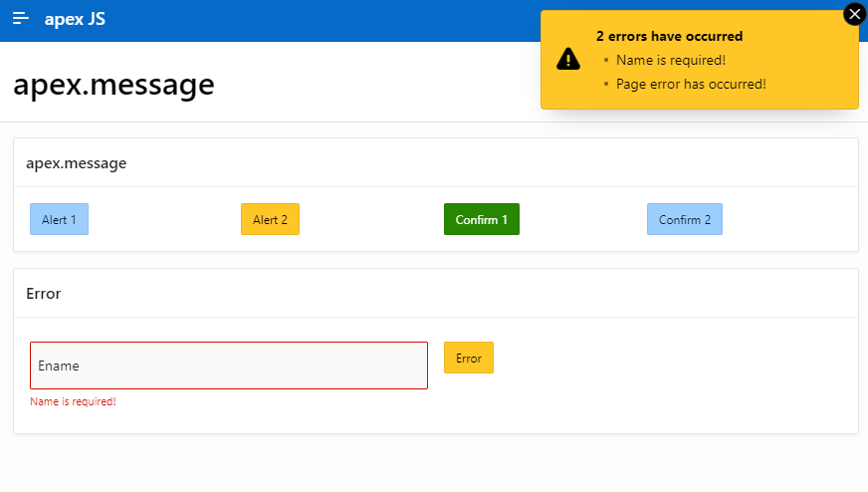Click the large 'apex.message' page heading
868x492 pixels.
[x=113, y=85]
